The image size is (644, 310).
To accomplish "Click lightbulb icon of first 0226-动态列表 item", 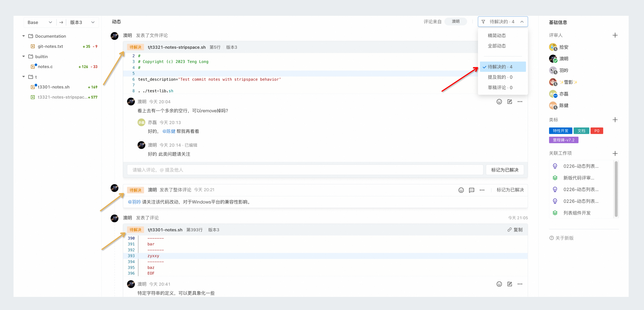I will click(x=555, y=166).
